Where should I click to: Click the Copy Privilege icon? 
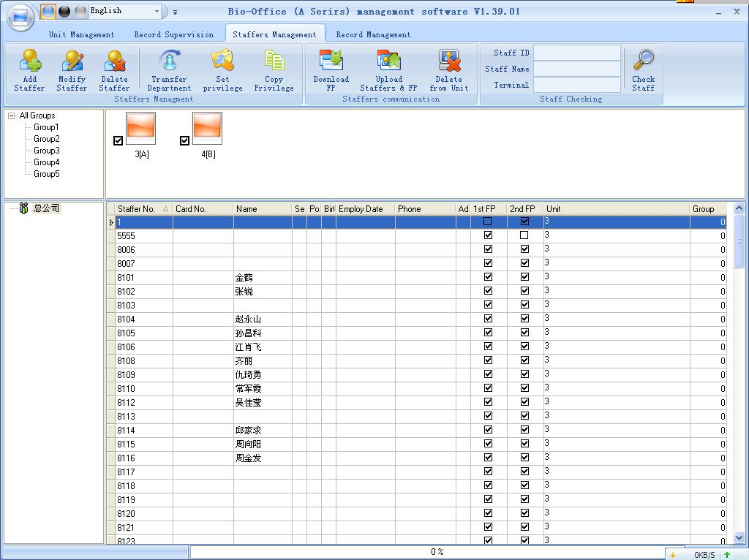[x=274, y=63]
